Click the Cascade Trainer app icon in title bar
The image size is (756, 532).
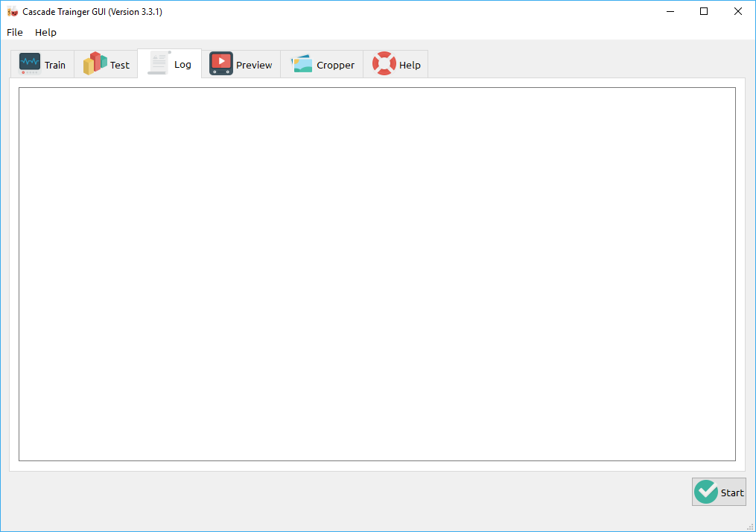12,12
